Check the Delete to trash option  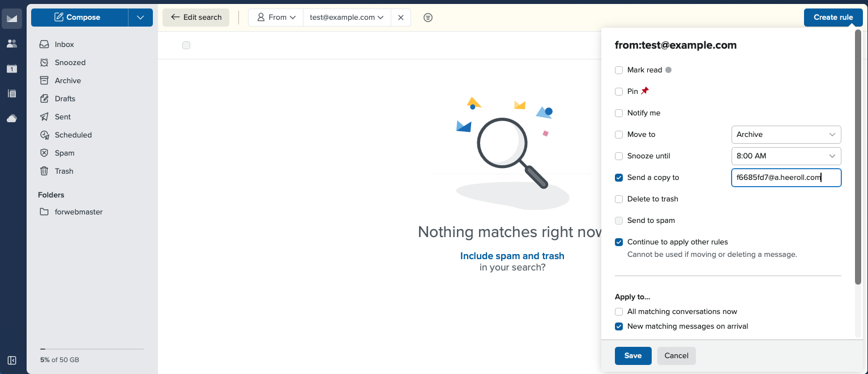click(x=619, y=199)
